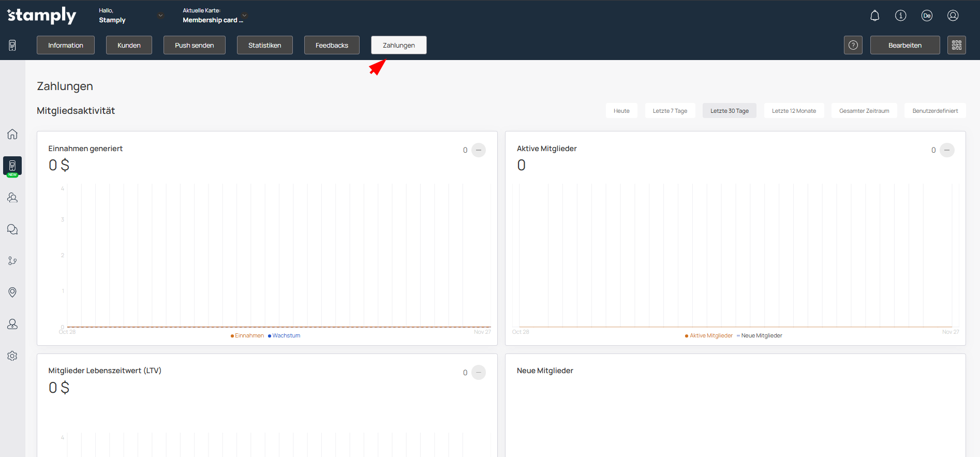Viewport: 980px width, 457px height.
Task: Open the location pin sidebar icon
Action: click(12, 292)
